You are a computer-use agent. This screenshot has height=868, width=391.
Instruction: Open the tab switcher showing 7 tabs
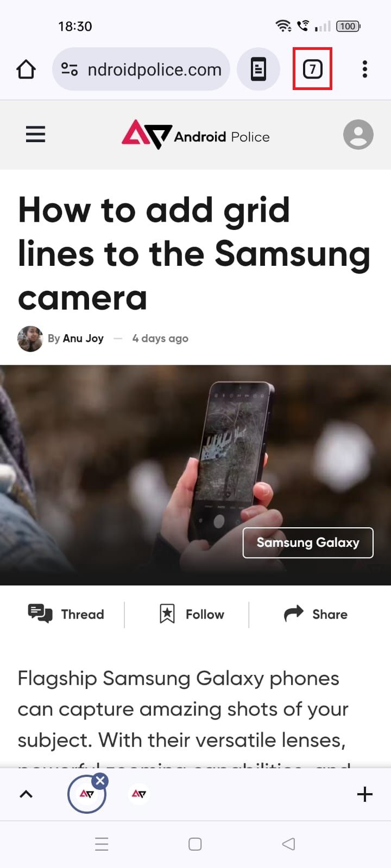[312, 69]
